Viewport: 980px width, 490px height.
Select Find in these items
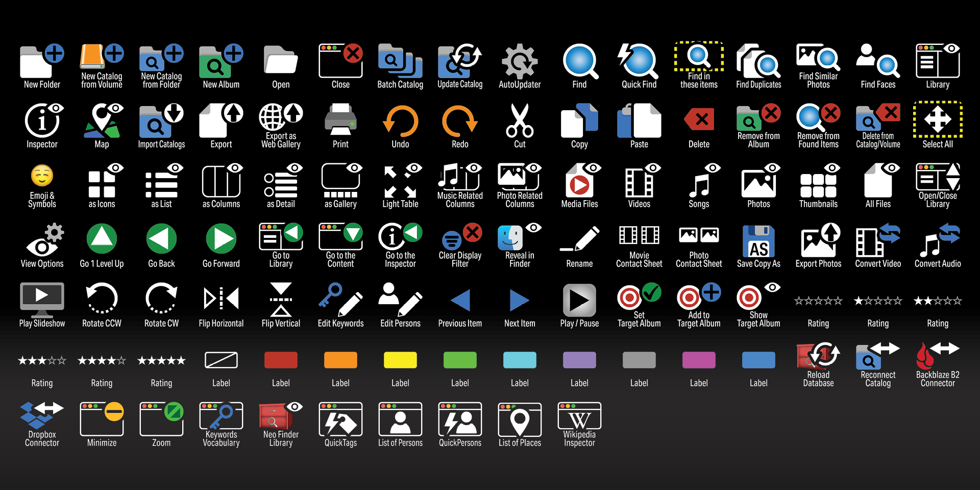[699, 56]
